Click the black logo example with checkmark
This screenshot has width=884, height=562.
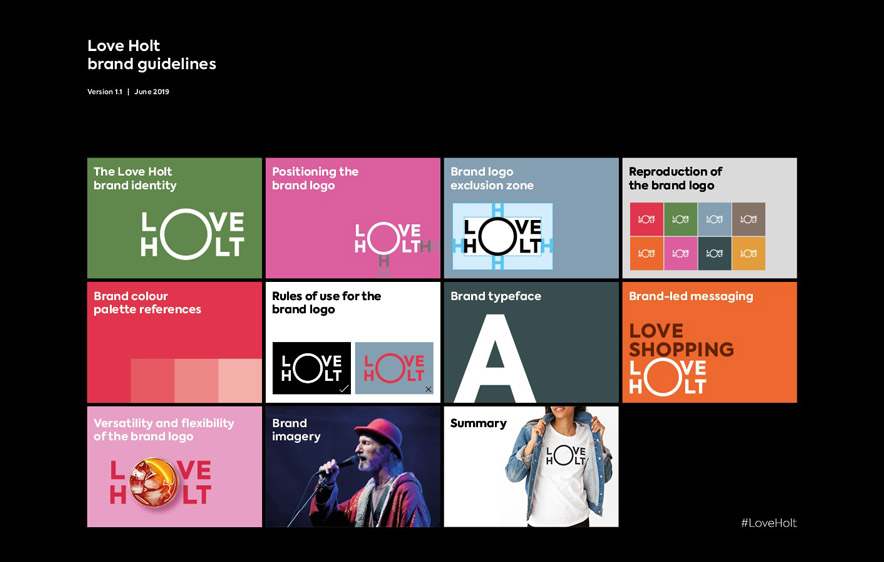(x=311, y=368)
